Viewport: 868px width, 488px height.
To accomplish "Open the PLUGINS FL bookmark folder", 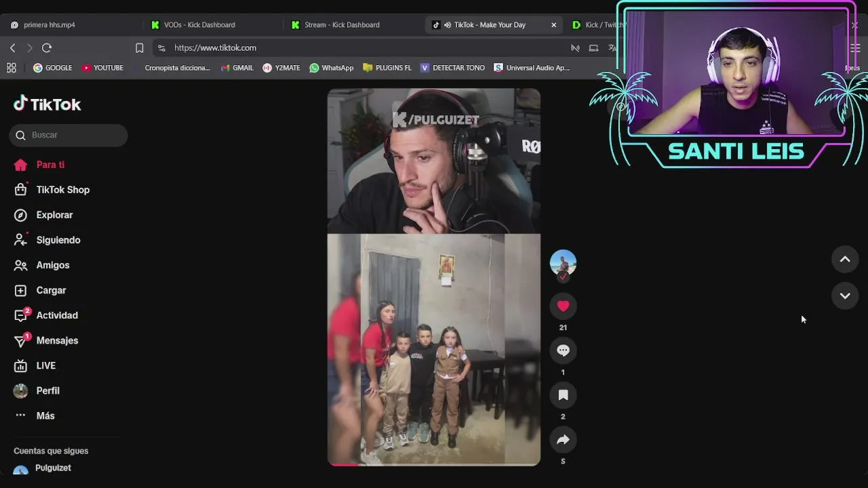I will 387,68.
